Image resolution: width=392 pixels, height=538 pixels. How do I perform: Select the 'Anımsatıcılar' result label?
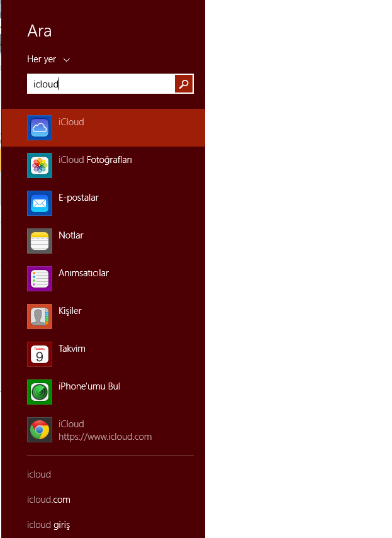tap(84, 273)
